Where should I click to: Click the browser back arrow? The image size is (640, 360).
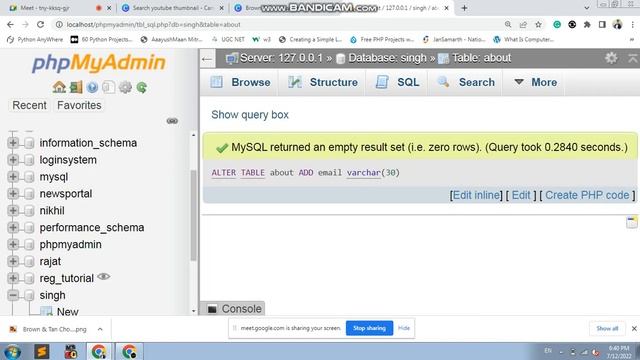coord(10,24)
